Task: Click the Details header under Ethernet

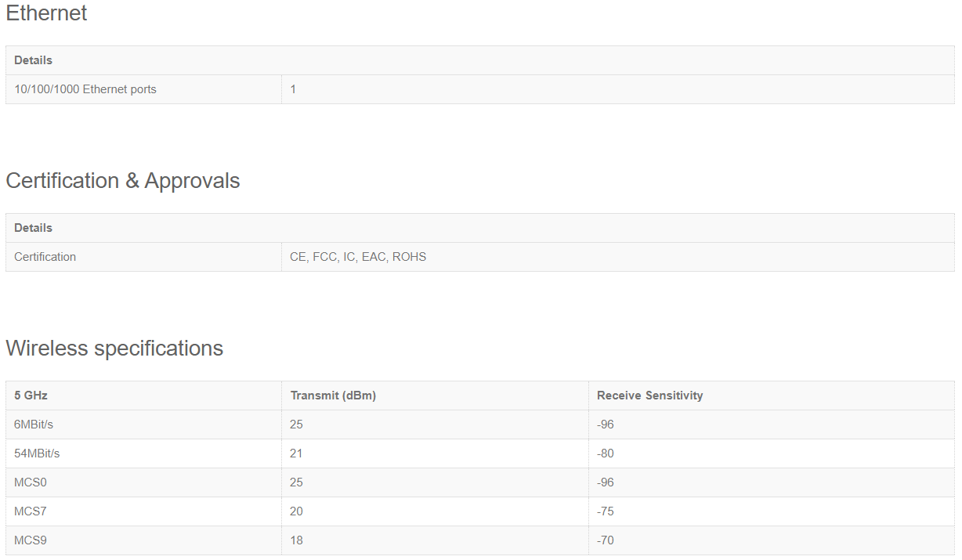Action: pos(34,60)
